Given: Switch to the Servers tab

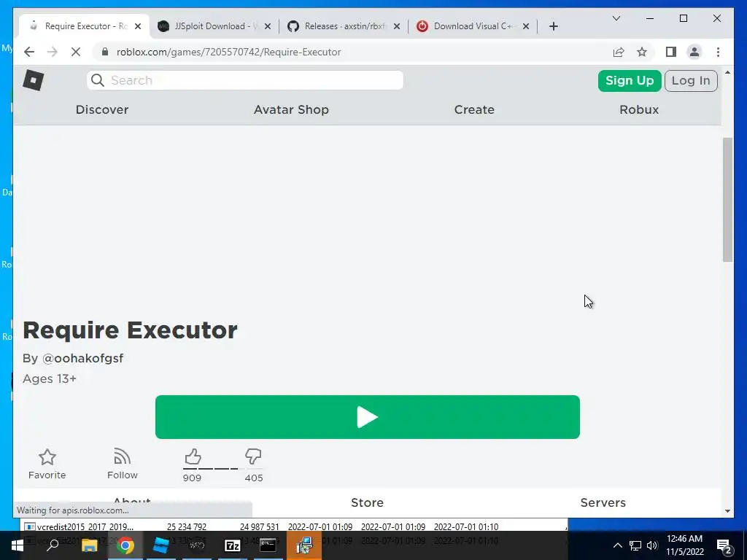Looking at the screenshot, I should 603,502.
